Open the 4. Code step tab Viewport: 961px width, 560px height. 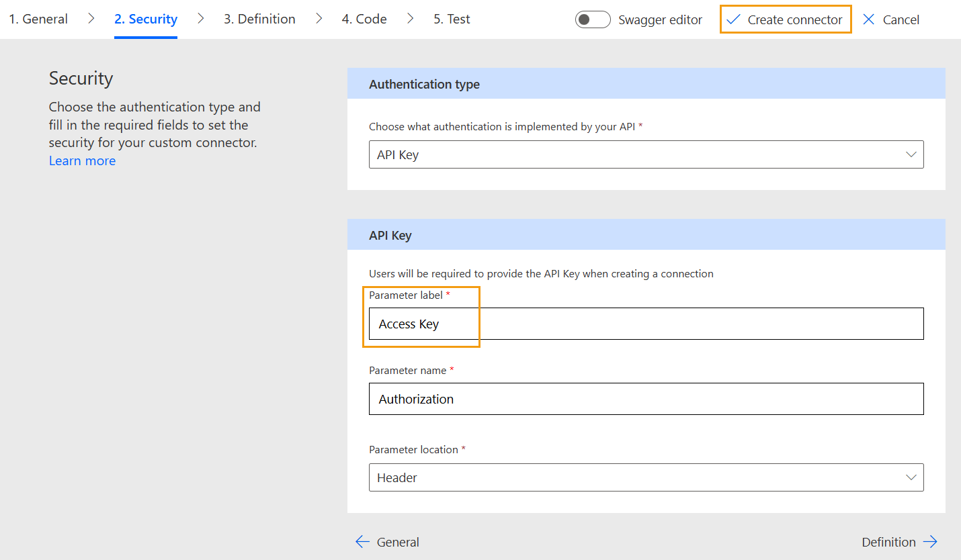364,19
